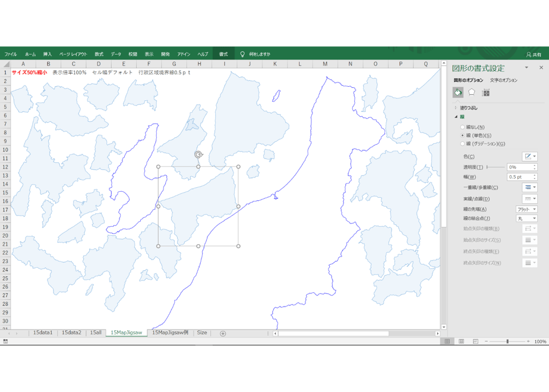Select 線 (グラデーション)(G) radio button
The width and height of the screenshot is (549, 392).
[462, 144]
